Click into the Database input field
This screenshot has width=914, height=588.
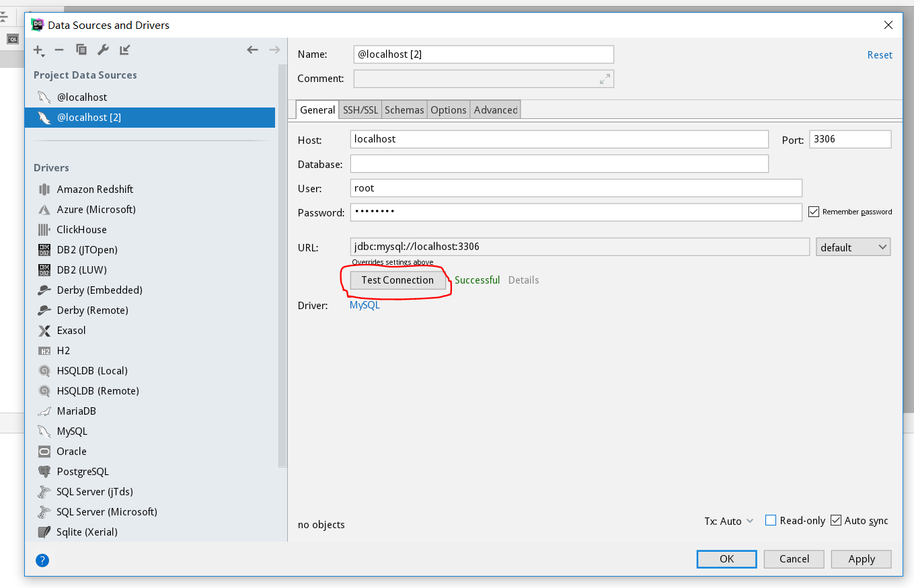pyautogui.click(x=558, y=164)
